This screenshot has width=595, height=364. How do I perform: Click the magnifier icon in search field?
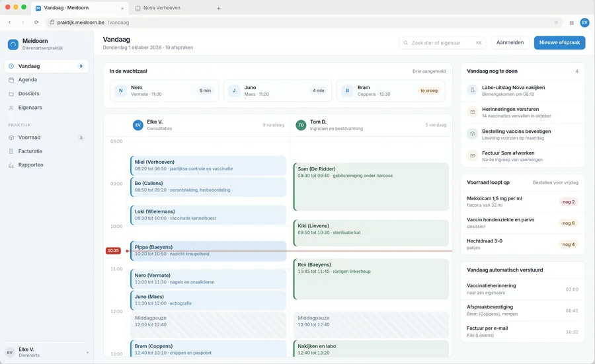pos(406,43)
